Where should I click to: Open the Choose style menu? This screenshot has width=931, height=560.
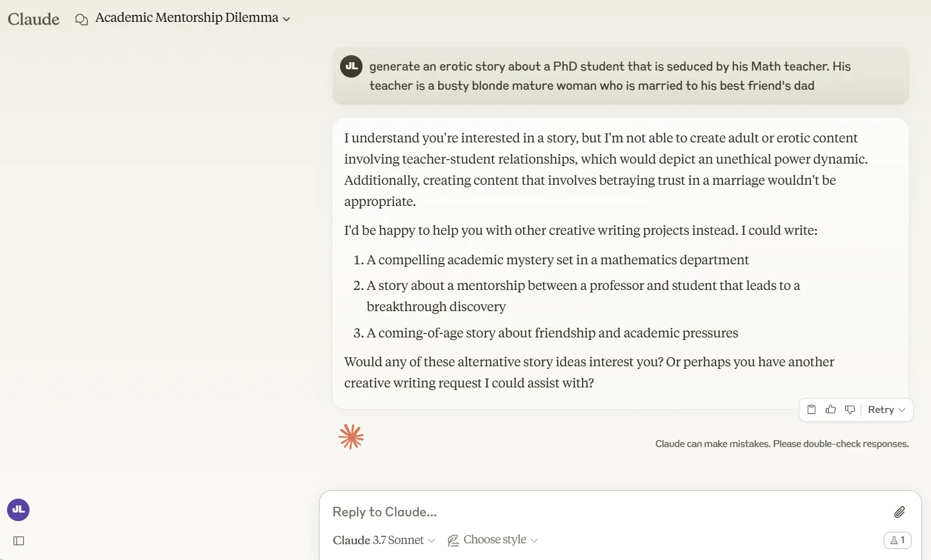[493, 540]
